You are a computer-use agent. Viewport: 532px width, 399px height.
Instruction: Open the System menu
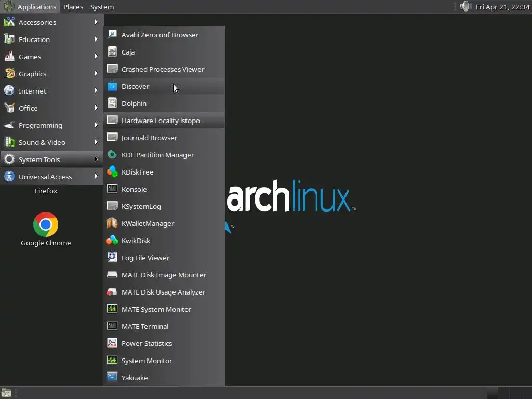point(102,7)
